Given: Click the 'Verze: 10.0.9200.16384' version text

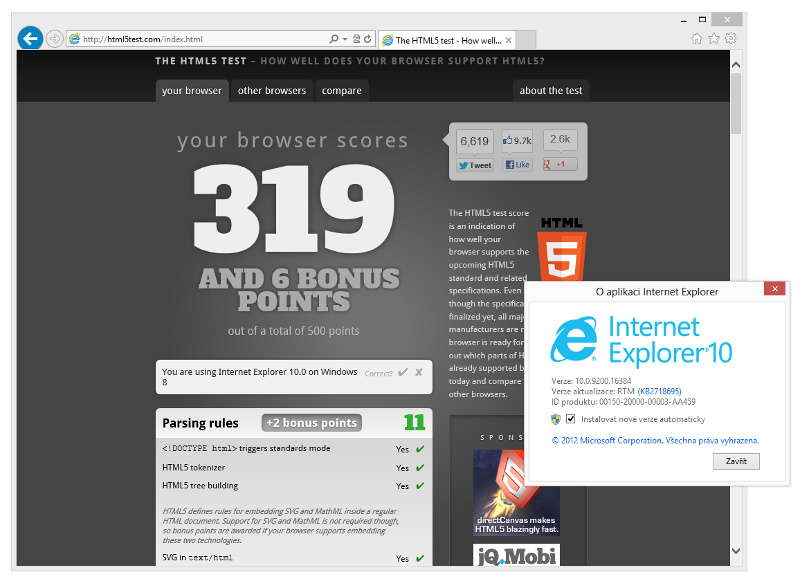Looking at the screenshot, I should (591, 381).
